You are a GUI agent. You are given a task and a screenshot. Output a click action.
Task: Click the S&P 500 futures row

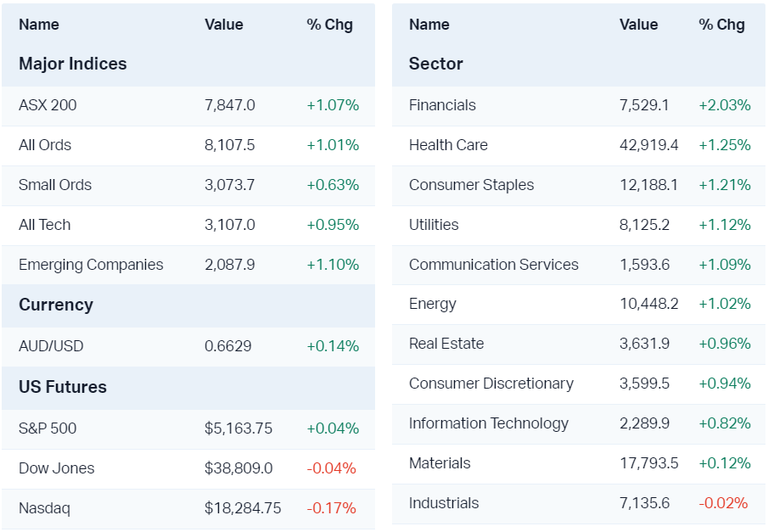pos(48,428)
